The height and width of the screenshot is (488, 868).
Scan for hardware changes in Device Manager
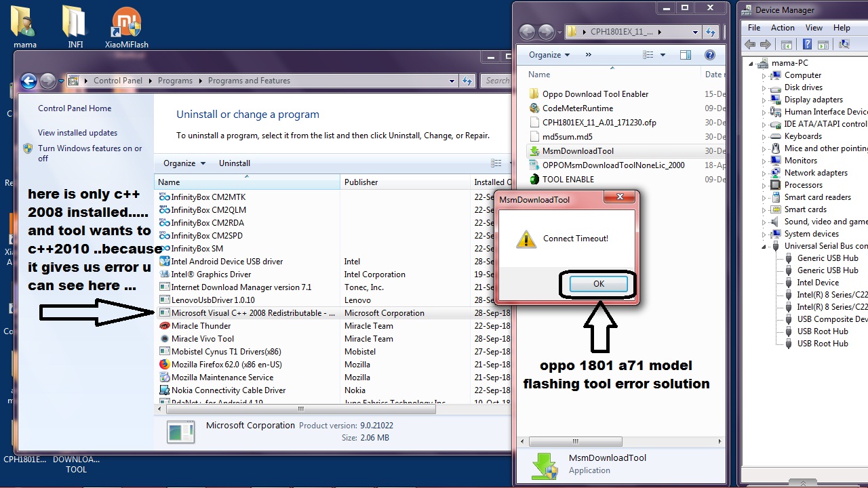pyautogui.click(x=844, y=44)
